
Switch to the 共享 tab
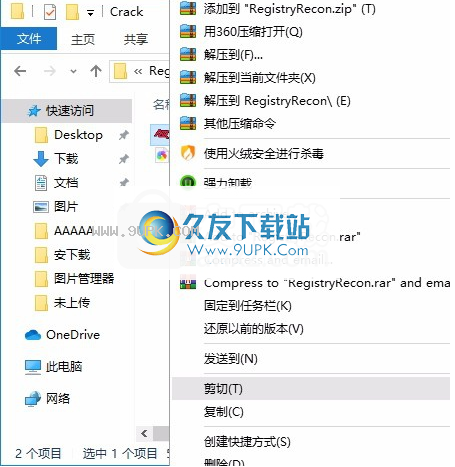click(x=135, y=39)
